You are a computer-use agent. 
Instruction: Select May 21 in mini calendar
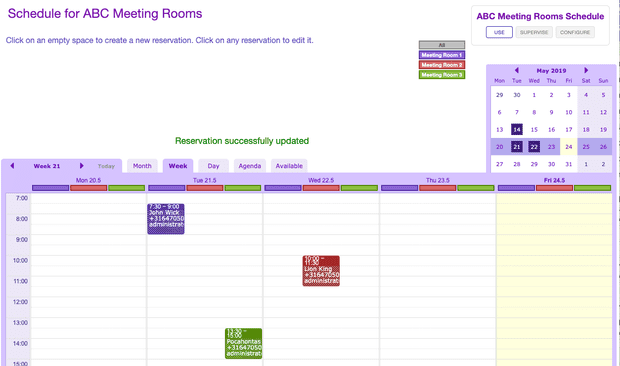[516, 147]
